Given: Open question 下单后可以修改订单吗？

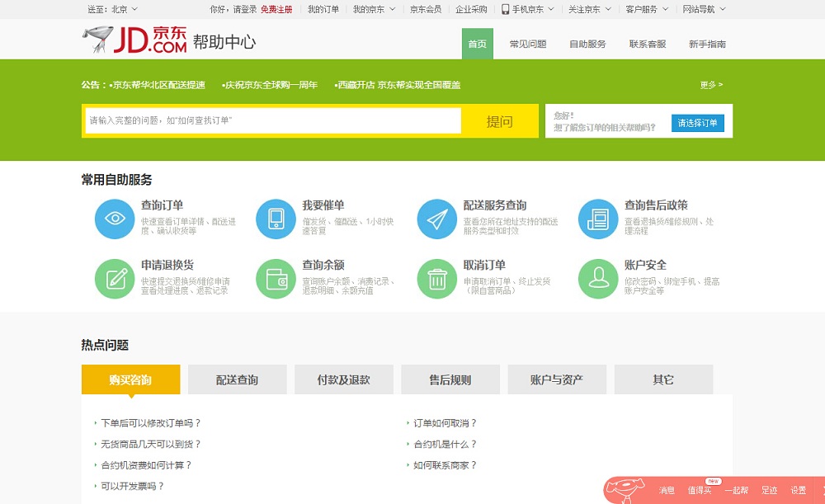Looking at the screenshot, I should tap(150, 423).
